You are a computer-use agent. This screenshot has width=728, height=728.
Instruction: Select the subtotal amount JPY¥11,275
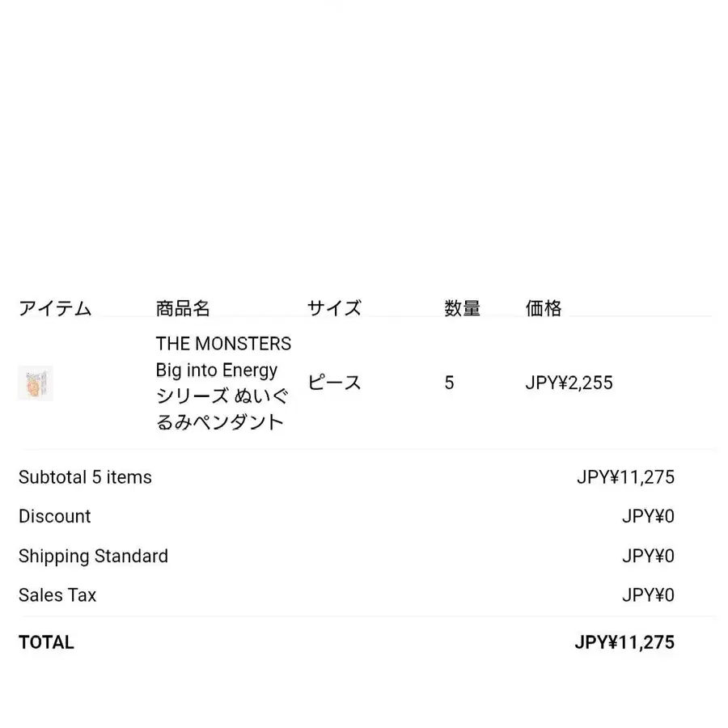click(x=625, y=477)
